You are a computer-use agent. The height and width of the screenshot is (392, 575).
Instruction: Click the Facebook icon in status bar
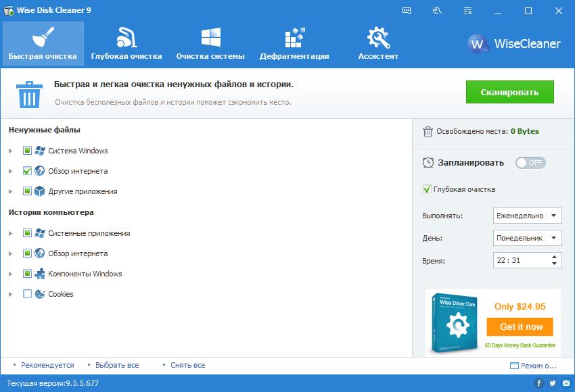539,383
